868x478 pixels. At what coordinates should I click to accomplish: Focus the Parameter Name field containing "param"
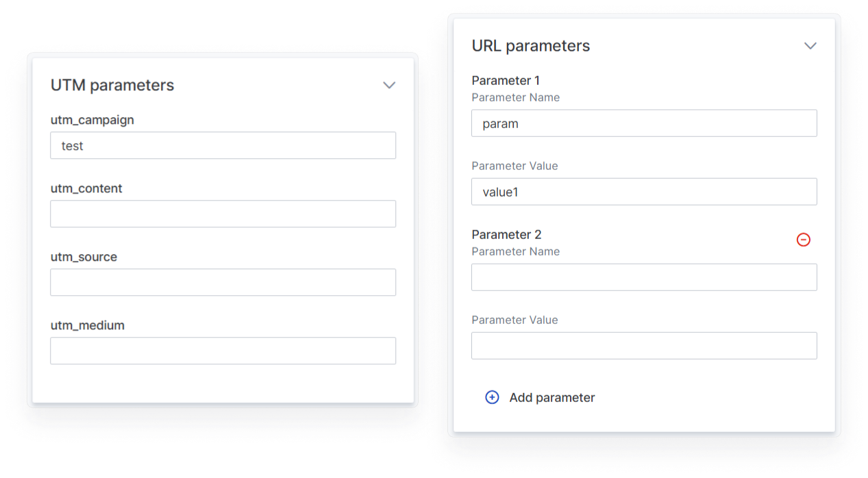click(x=644, y=123)
